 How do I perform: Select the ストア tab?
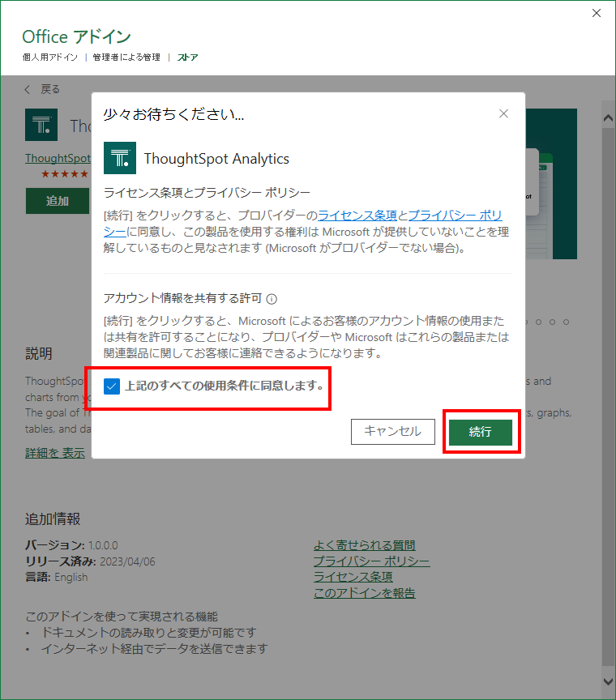coord(188,58)
